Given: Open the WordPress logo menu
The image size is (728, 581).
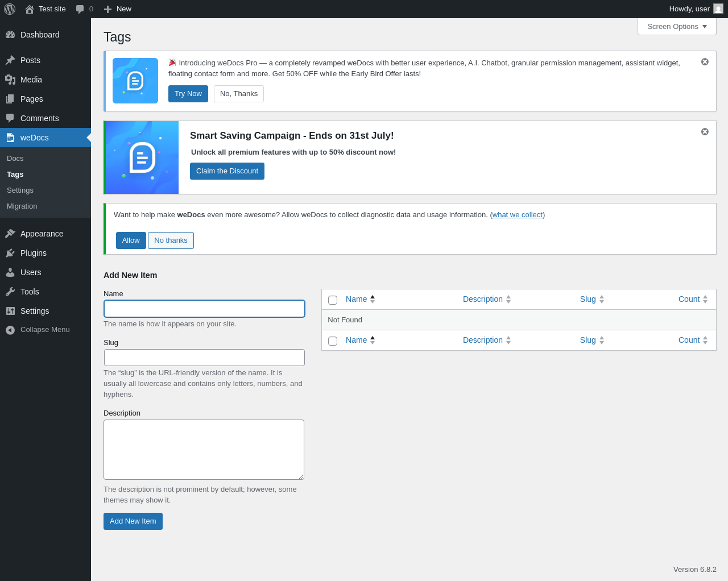Looking at the screenshot, I should (x=10, y=9).
